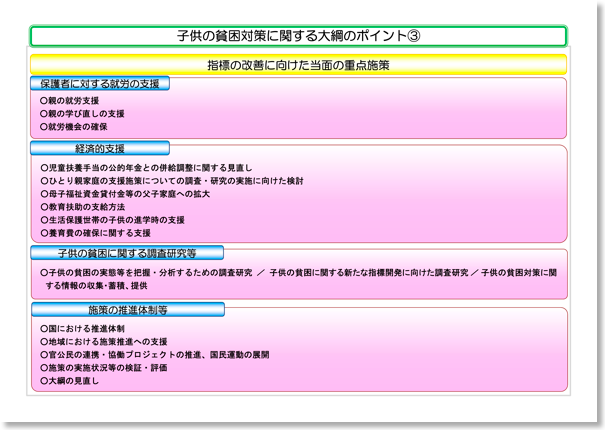This screenshot has height=430, width=605.
Task: Select the final bullet 大綱の見直し
Action: (69, 381)
